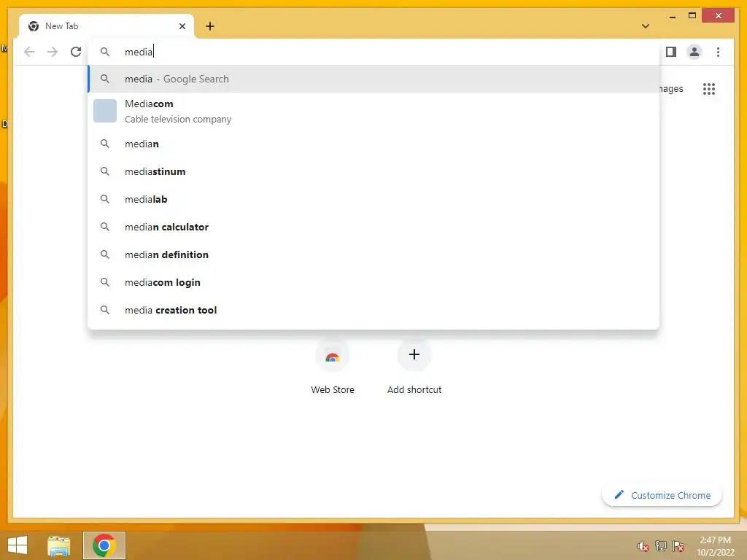
Task: Reload the page with the refresh icon
Action: click(x=76, y=52)
